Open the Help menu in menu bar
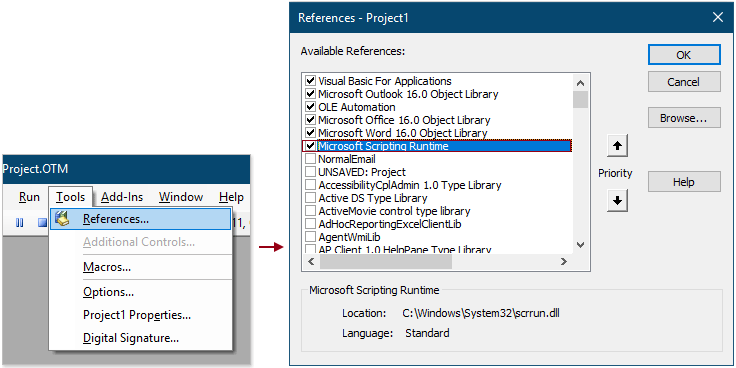This screenshot has height=368, width=736. [x=231, y=197]
